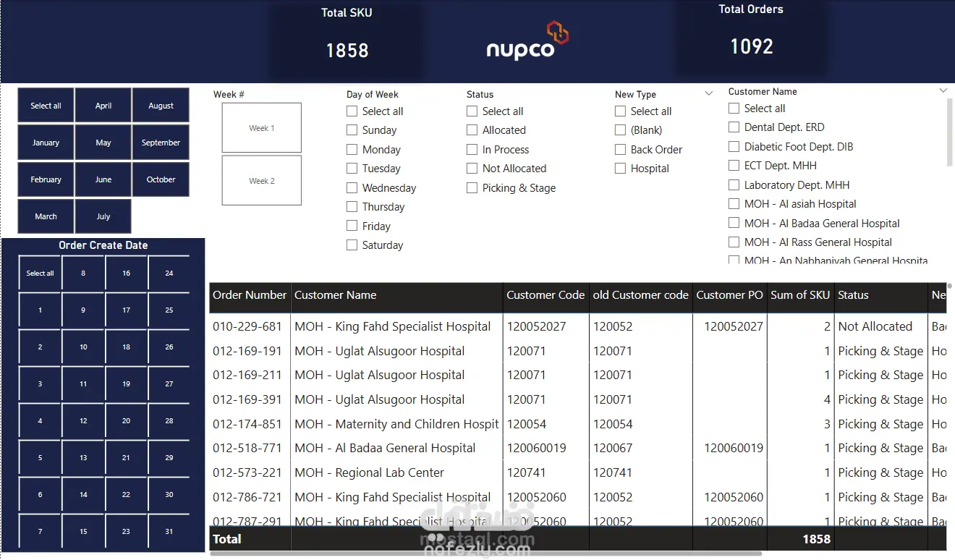Tick the Monday checkbox

click(352, 150)
